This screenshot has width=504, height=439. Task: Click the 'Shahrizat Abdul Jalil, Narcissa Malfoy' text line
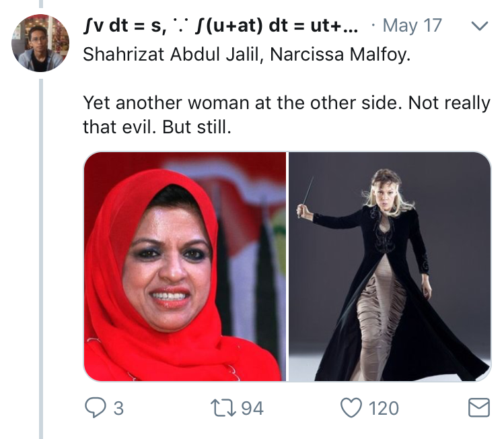tap(246, 55)
